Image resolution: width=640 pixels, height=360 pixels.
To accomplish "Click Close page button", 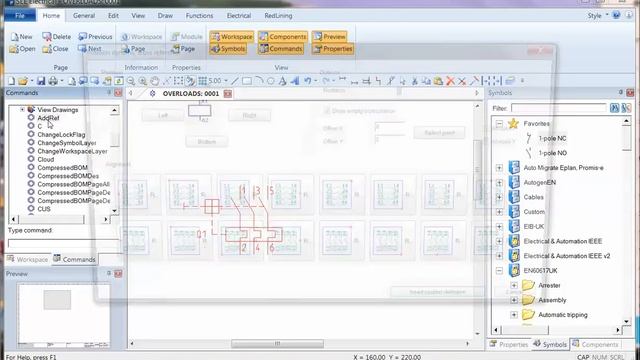I will 56,49.
